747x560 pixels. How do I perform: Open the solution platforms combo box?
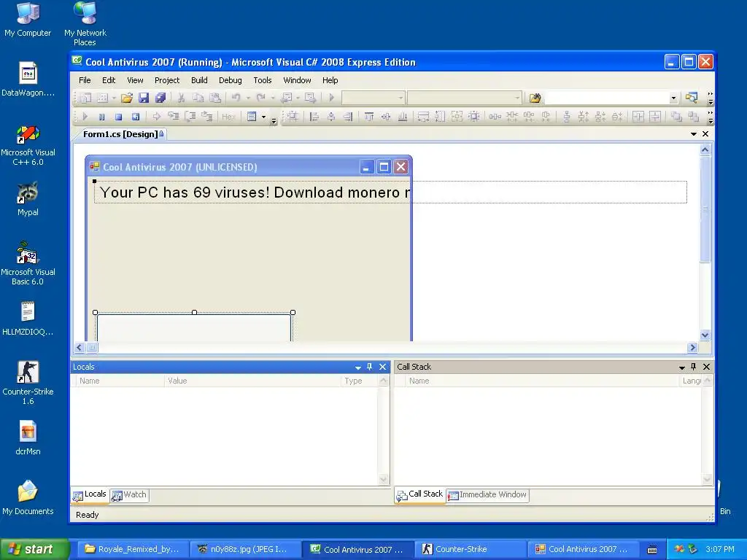pyautogui.click(x=465, y=98)
